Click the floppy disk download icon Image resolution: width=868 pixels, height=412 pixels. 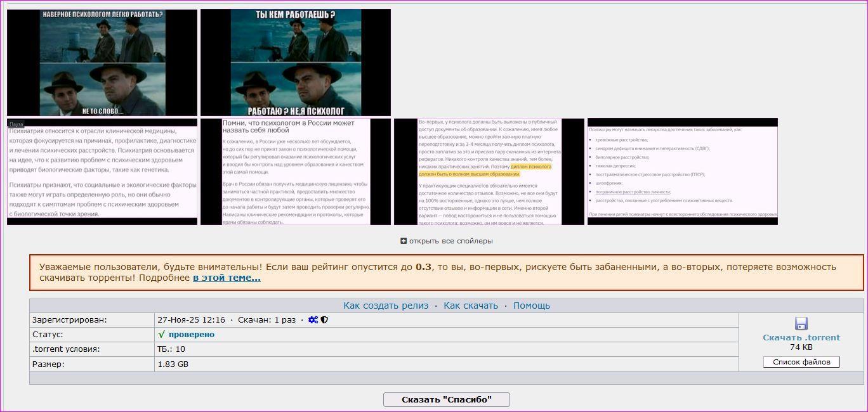[801, 323]
